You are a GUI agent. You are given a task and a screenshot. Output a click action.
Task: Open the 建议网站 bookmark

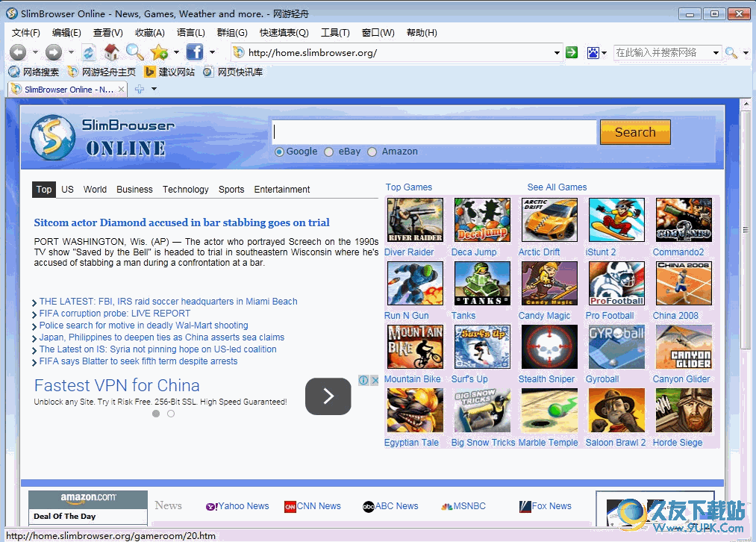pos(169,72)
